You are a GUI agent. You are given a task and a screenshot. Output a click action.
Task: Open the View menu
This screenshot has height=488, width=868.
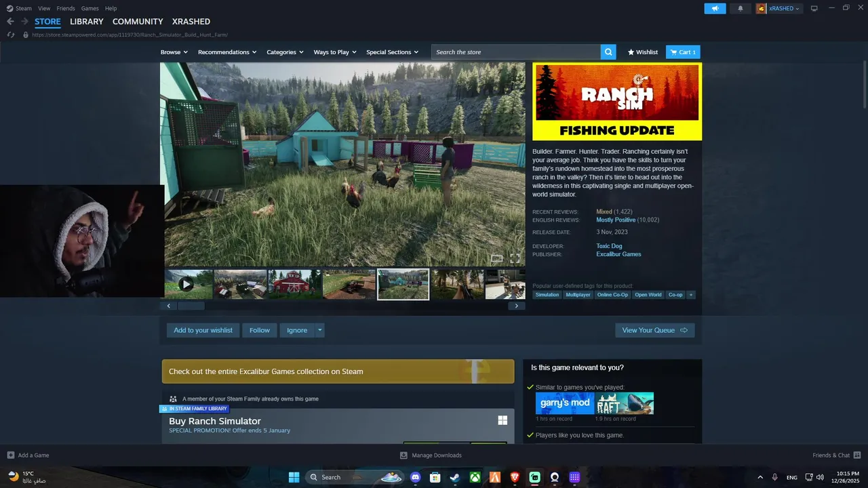pos(44,8)
